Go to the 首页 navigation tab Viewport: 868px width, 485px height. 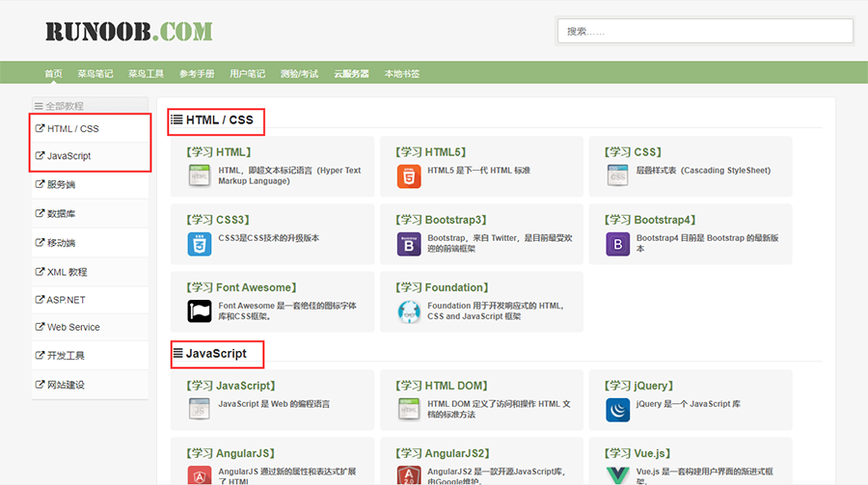point(54,73)
